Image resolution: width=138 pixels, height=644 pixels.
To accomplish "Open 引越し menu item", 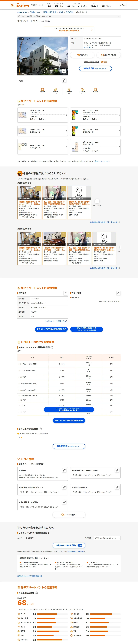I will (x=108, y=6).
